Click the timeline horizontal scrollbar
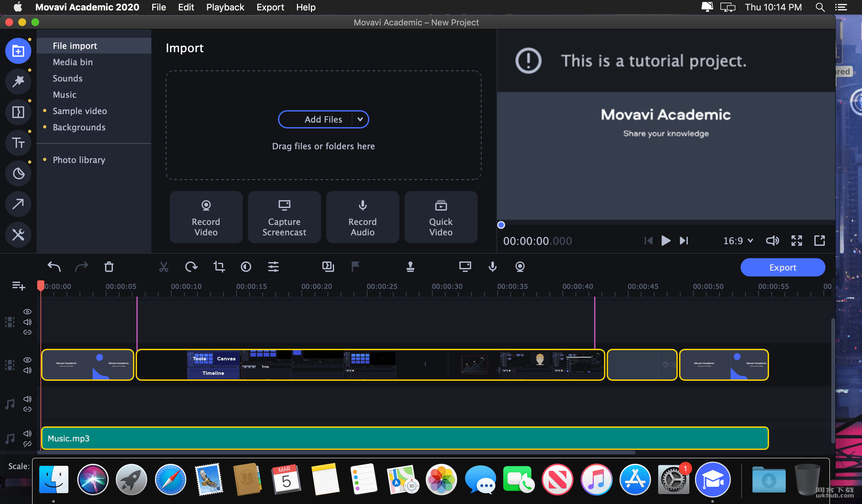Image resolution: width=862 pixels, height=504 pixels. tap(337, 452)
